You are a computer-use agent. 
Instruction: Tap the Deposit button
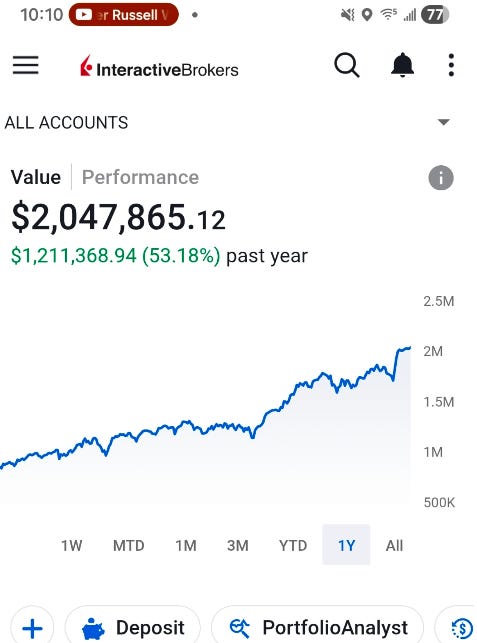[133, 627]
